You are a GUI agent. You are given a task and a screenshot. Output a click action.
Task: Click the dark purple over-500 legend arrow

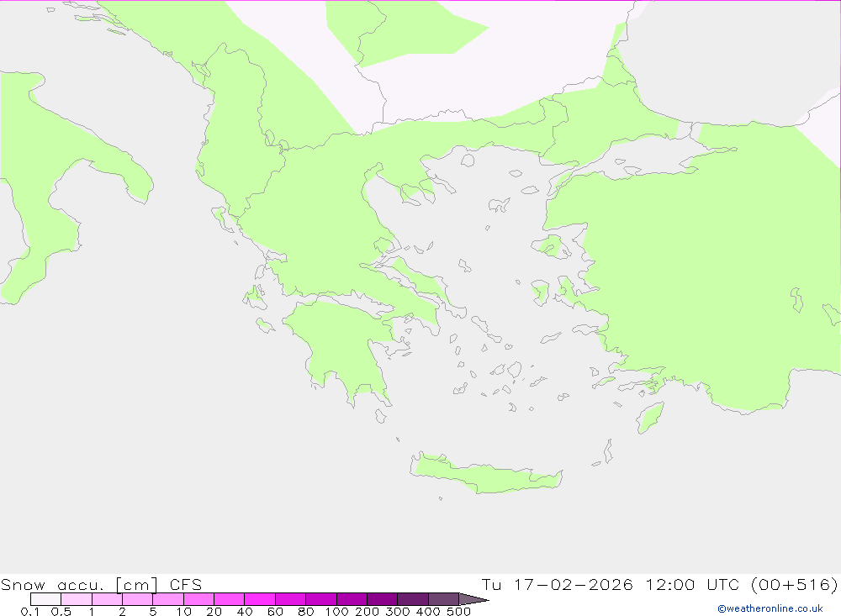[x=474, y=599]
